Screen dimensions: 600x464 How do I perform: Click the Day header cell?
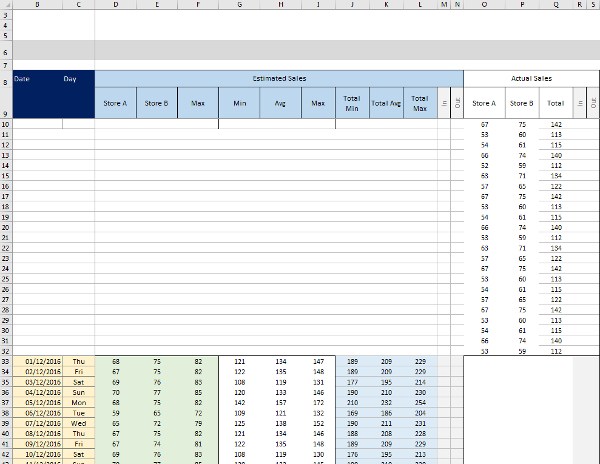pos(78,79)
